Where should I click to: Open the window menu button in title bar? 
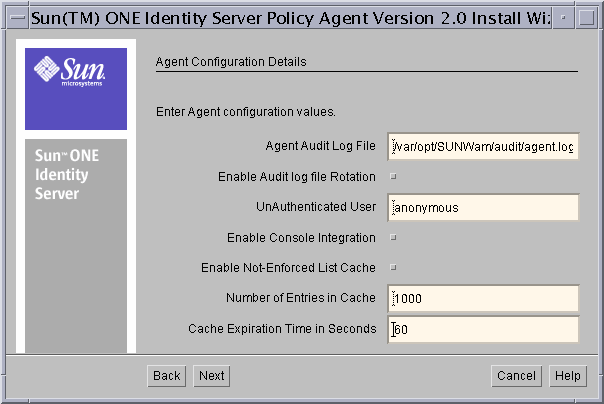tap(17, 18)
